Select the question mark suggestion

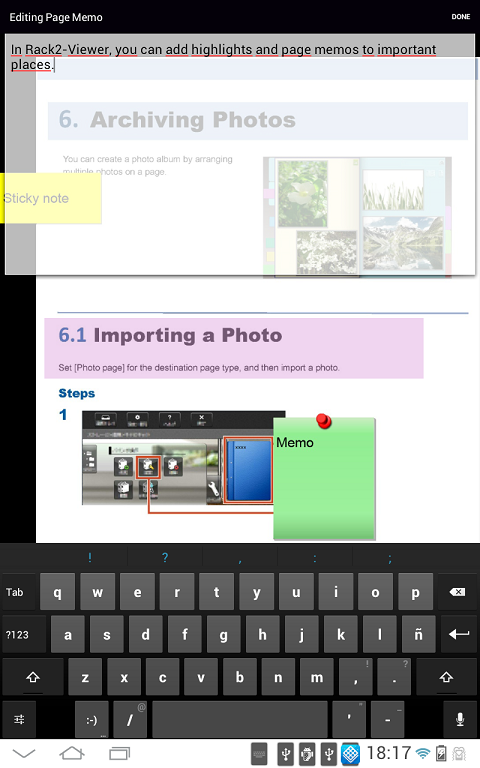165,557
